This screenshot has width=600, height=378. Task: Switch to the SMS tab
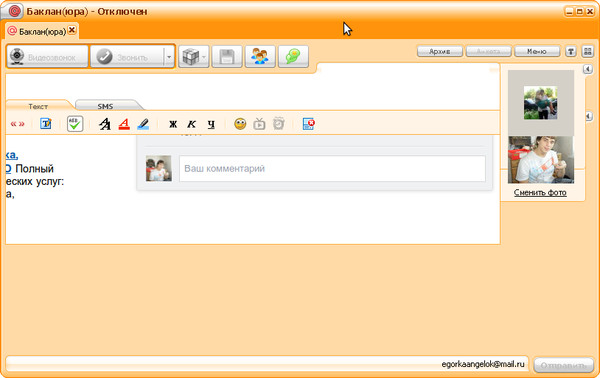pos(105,106)
